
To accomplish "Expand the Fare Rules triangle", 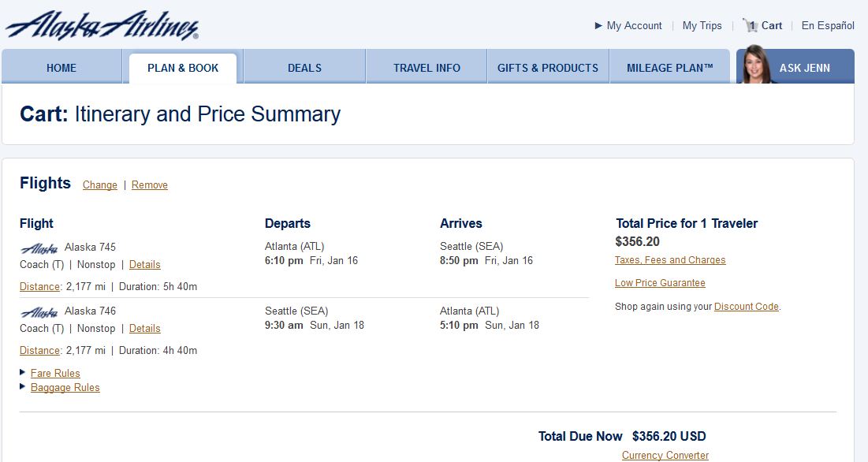I will click(x=23, y=372).
